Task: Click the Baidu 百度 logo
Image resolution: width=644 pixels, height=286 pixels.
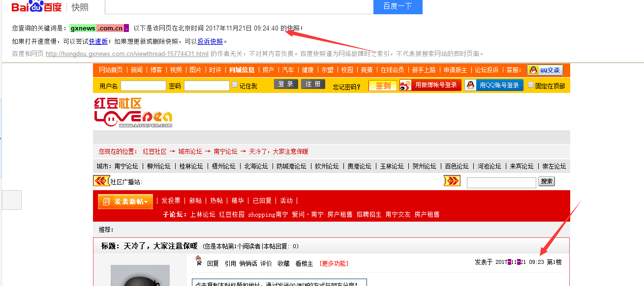Action: coord(30,7)
